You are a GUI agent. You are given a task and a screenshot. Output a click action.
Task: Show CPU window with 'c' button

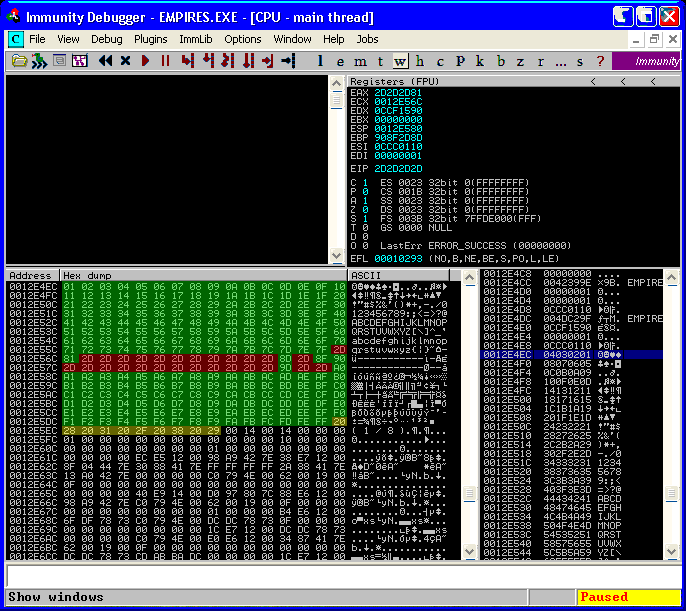(440, 61)
